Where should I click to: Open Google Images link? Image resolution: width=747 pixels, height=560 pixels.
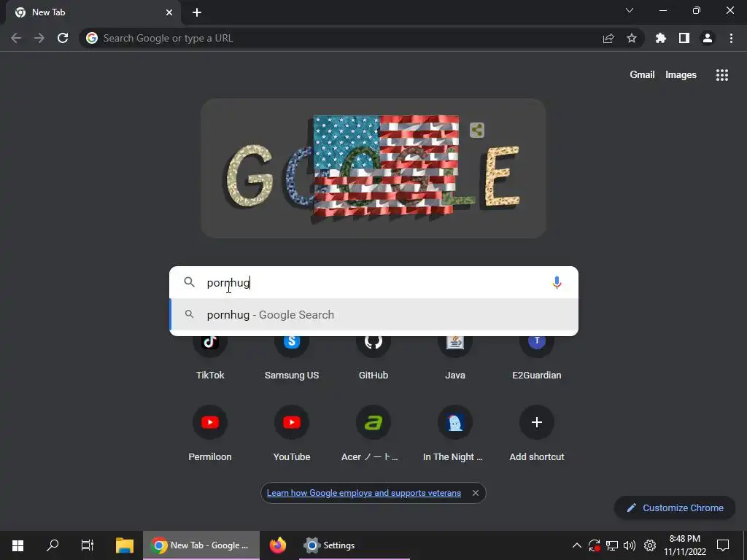click(681, 75)
